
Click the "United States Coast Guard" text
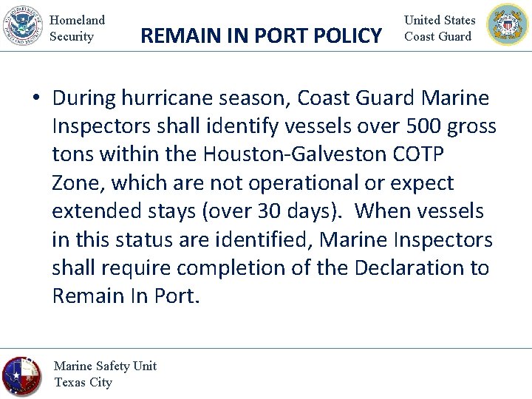(440, 28)
